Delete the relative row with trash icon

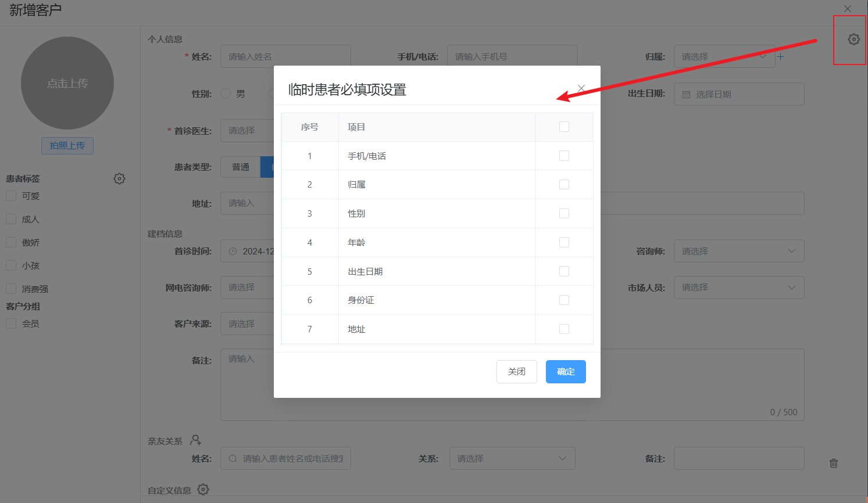coord(834,463)
